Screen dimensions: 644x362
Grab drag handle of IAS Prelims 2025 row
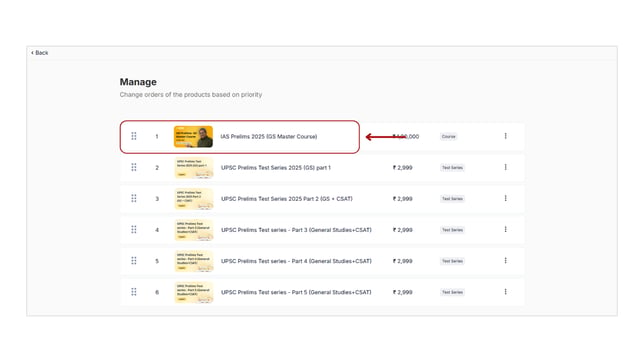pyautogui.click(x=134, y=136)
